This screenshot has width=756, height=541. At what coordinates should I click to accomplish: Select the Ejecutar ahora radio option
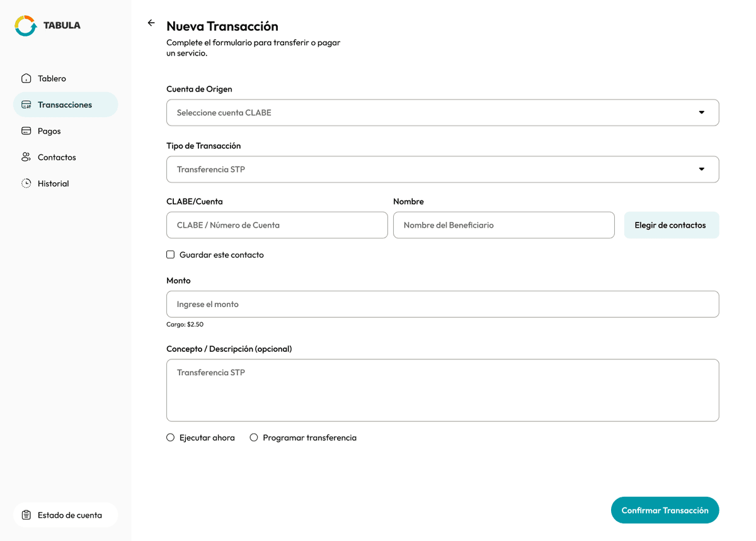170,437
